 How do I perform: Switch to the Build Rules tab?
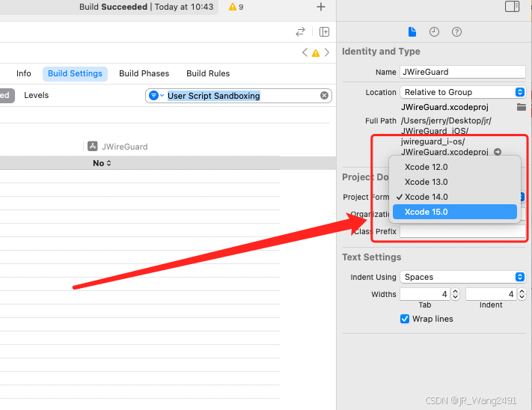coord(208,73)
